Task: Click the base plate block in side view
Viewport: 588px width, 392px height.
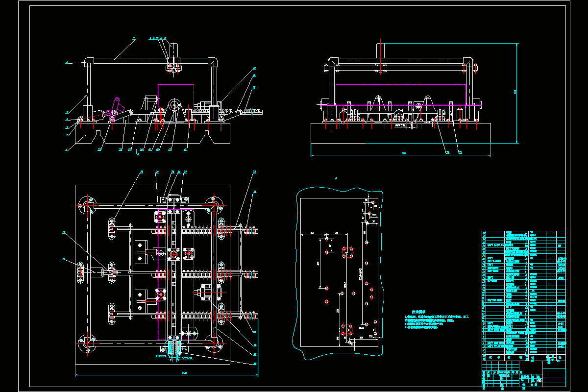Action: pos(401,133)
